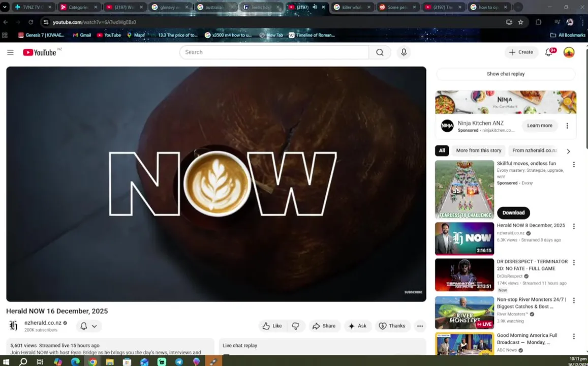Open options for the Ninja Kitchen ad
The width and height of the screenshot is (588, 366).
pos(567,126)
